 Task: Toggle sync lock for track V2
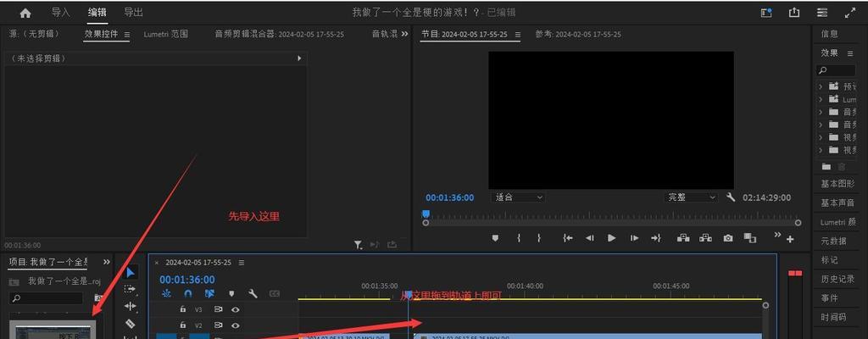(218, 325)
